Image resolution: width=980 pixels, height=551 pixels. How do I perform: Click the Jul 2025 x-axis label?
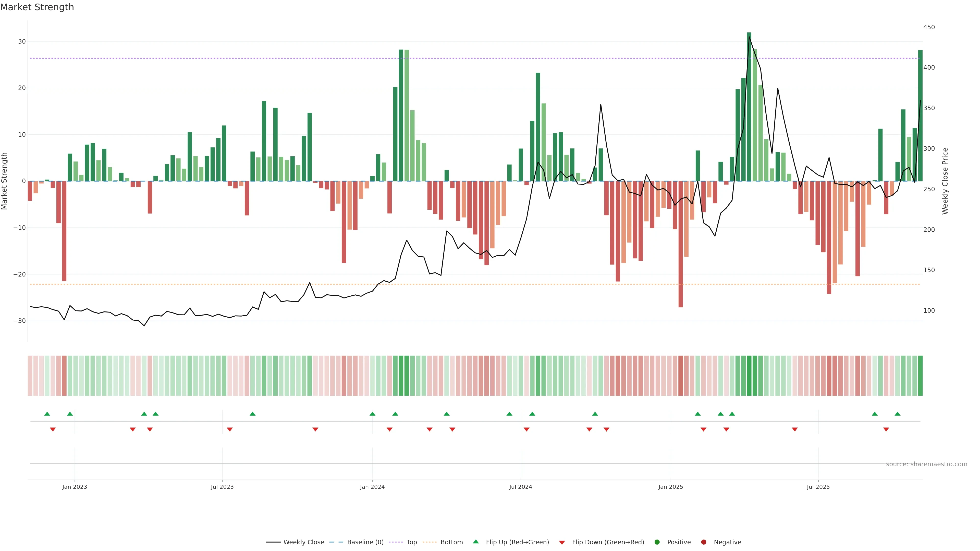click(x=818, y=487)
